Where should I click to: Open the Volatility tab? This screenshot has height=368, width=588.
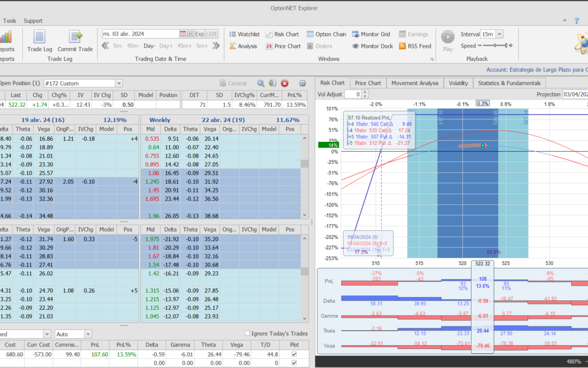pyautogui.click(x=458, y=83)
